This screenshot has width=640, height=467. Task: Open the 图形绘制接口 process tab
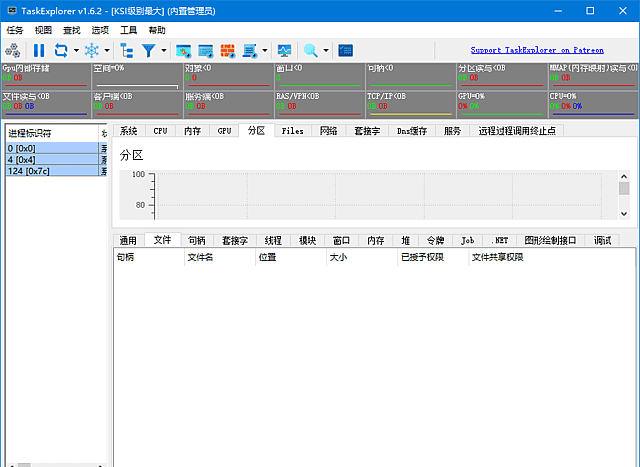[551, 240]
